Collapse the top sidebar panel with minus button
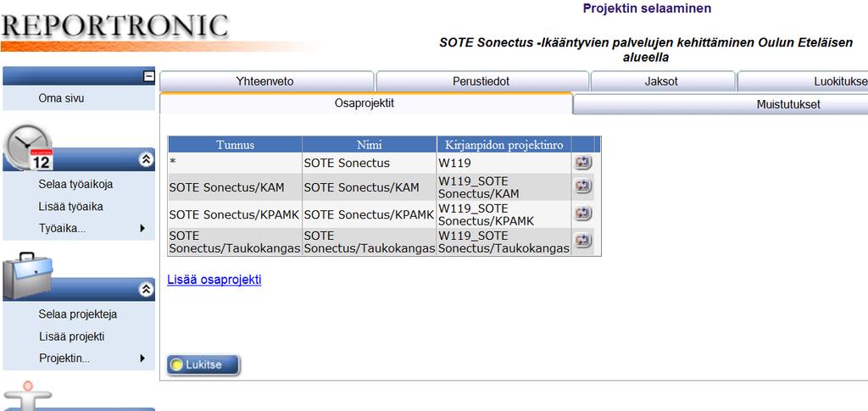This screenshot has width=868, height=411. point(149,77)
